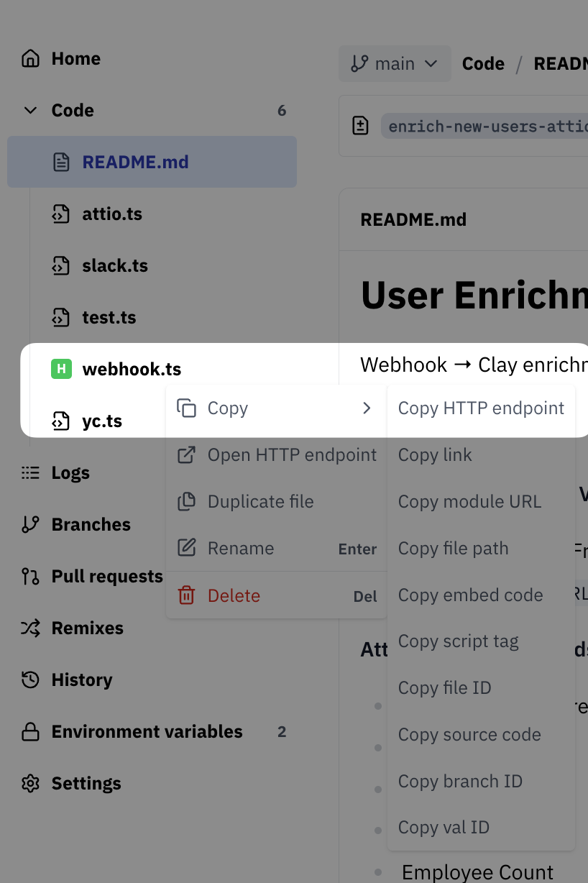Click the Remixes shuffle icon
The image size is (588, 883).
click(x=30, y=628)
